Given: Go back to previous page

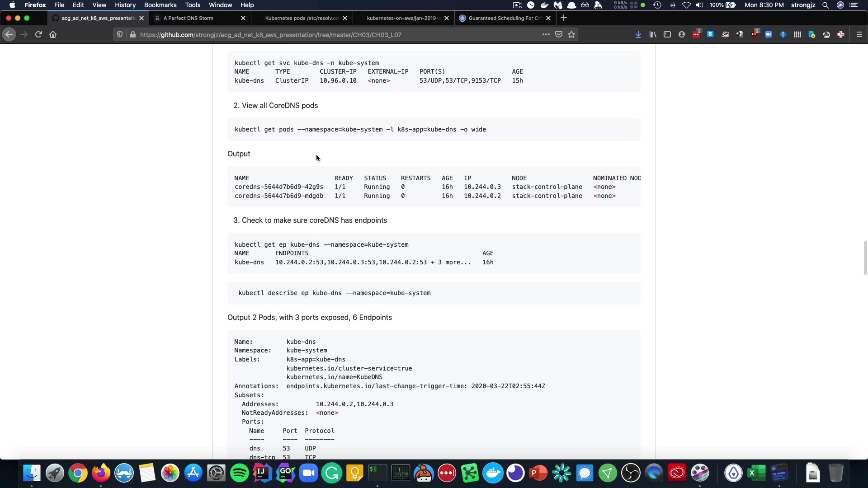Looking at the screenshot, I should pos(9,34).
